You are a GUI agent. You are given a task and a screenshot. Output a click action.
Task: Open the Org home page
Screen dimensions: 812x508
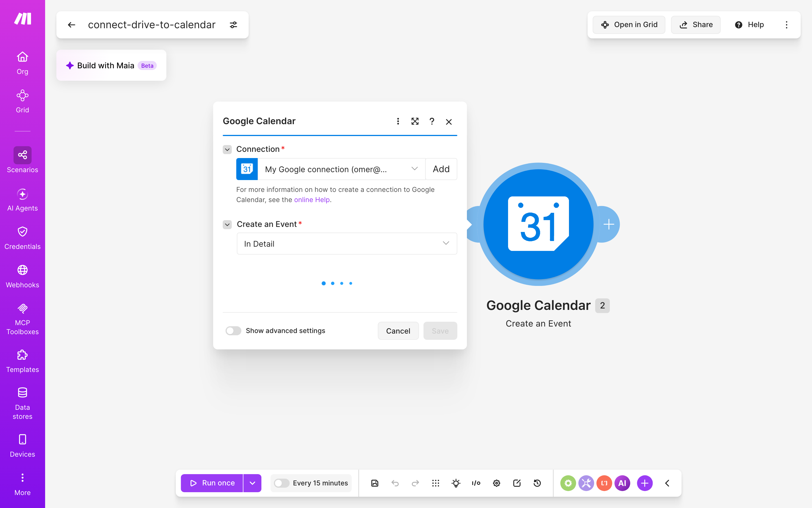click(23, 63)
